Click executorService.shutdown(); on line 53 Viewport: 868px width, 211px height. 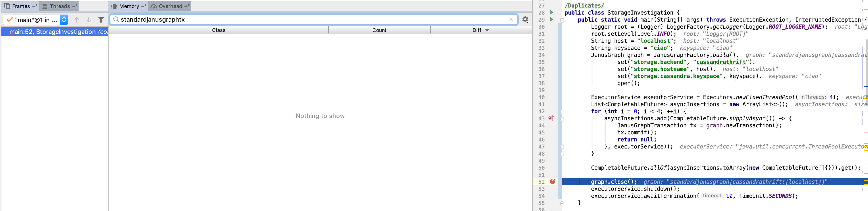pyautogui.click(x=635, y=189)
